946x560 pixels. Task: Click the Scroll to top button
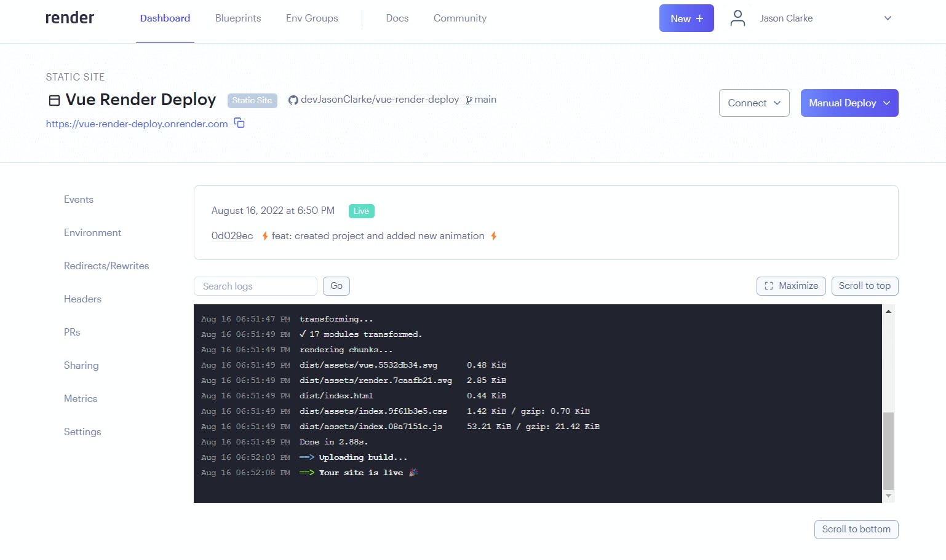(x=865, y=286)
